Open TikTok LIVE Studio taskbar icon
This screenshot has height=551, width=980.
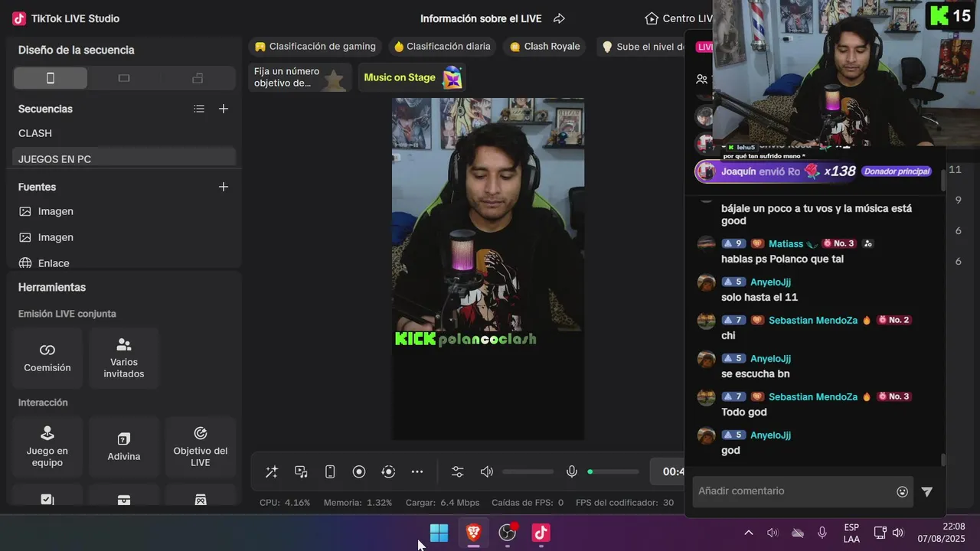(541, 533)
